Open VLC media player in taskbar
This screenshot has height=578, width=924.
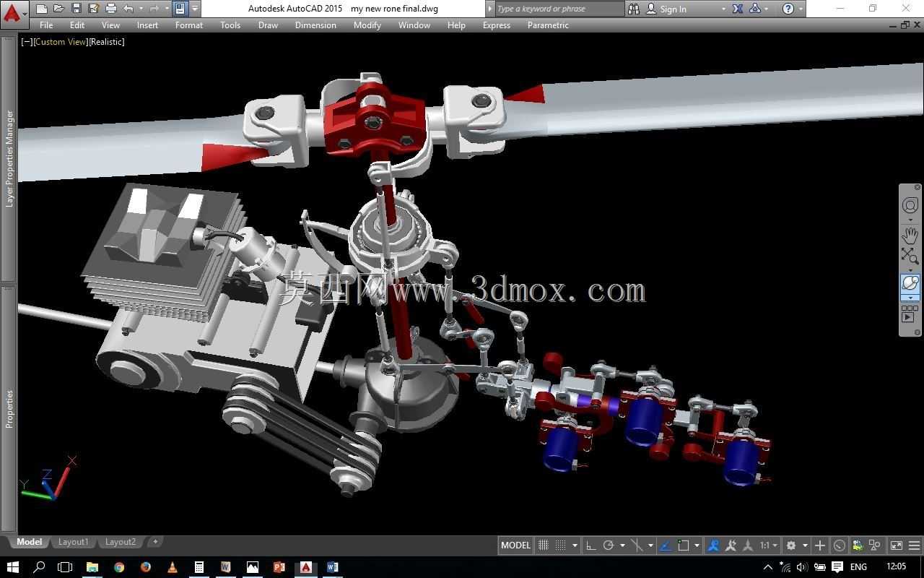pyautogui.click(x=172, y=567)
